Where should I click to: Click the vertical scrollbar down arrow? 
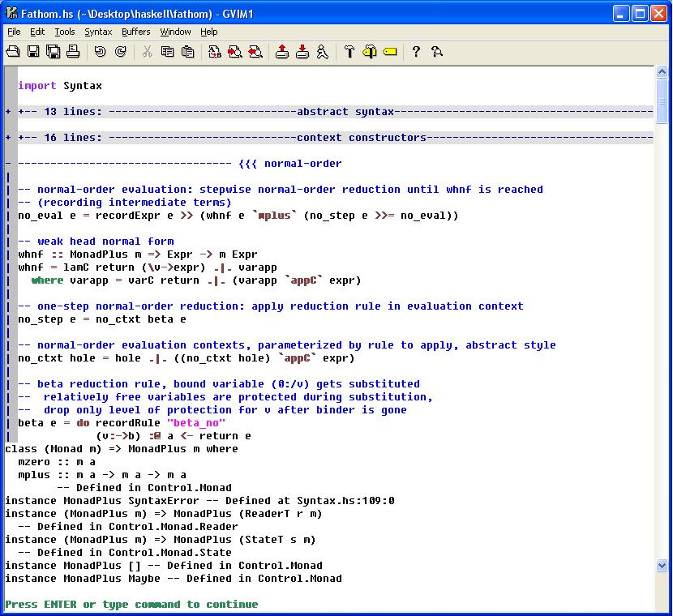click(x=662, y=565)
